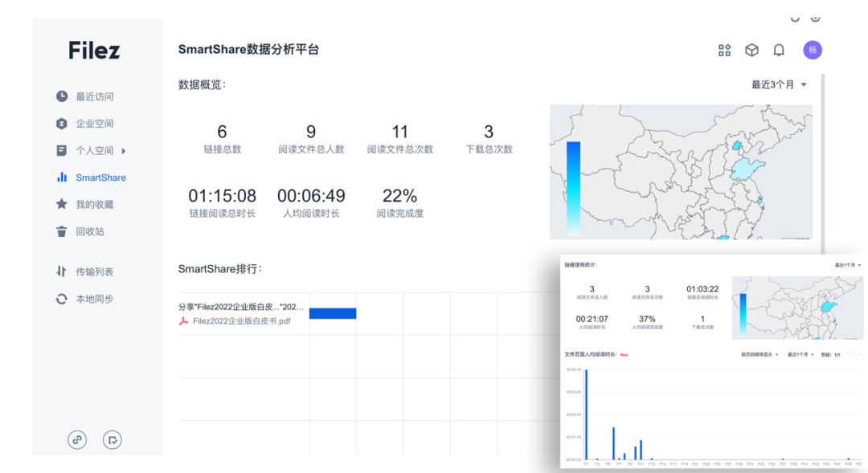
Task: Click the cube icon in header
Action: 751,51
